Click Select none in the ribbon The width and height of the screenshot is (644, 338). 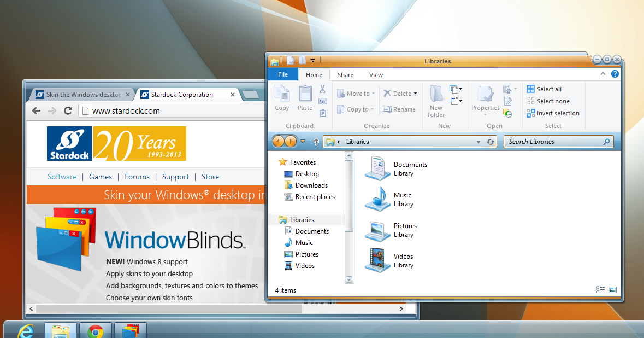(548, 101)
